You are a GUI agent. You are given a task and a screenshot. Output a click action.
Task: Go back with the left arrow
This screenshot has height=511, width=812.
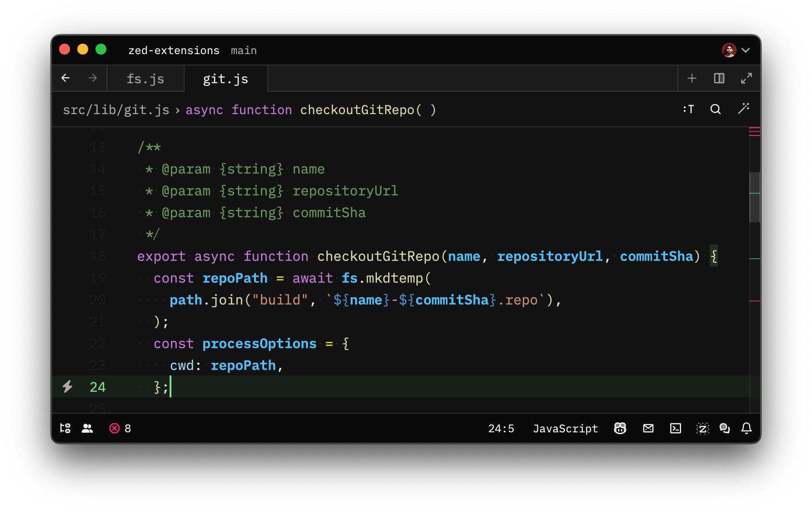pyautogui.click(x=65, y=78)
